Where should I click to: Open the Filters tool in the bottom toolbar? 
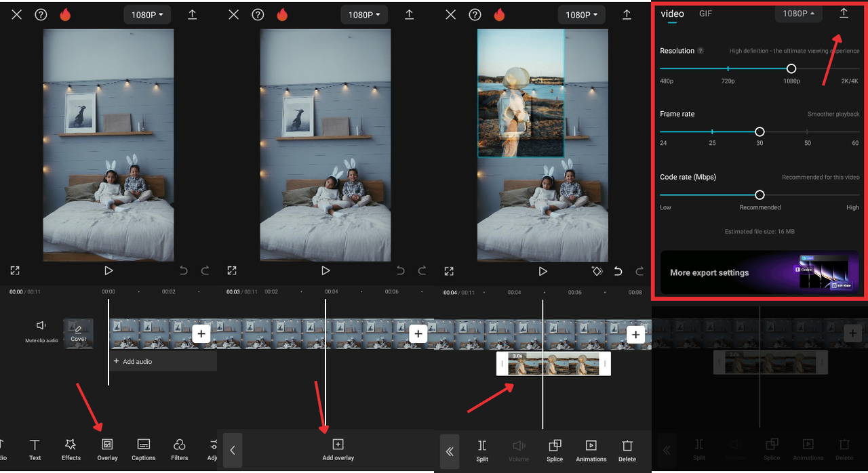(180, 449)
